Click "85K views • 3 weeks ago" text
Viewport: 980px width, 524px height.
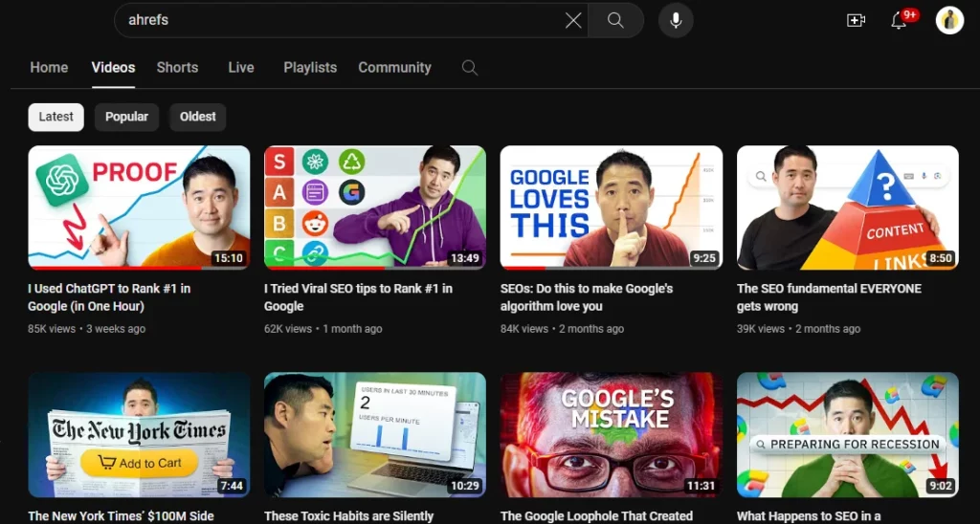pos(86,329)
